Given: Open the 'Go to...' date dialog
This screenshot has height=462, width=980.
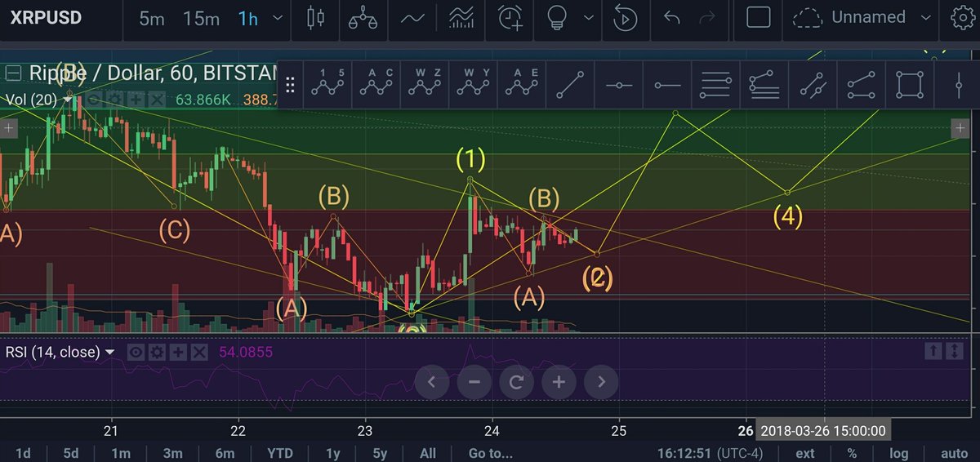Looking at the screenshot, I should click(490, 453).
